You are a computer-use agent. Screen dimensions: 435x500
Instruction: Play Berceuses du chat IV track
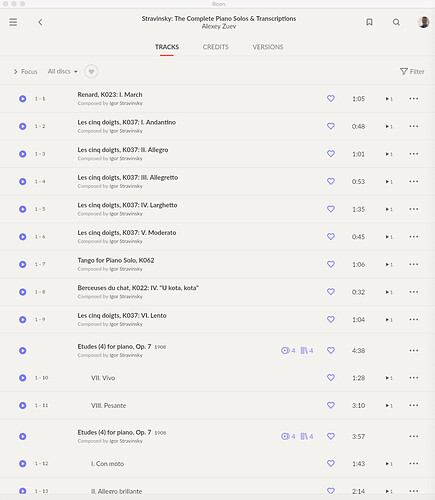tap(23, 292)
